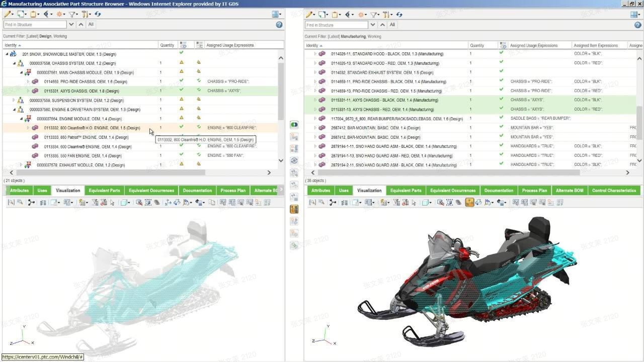
Task: Click the help question mark in left pane
Action: pyautogui.click(x=279, y=25)
